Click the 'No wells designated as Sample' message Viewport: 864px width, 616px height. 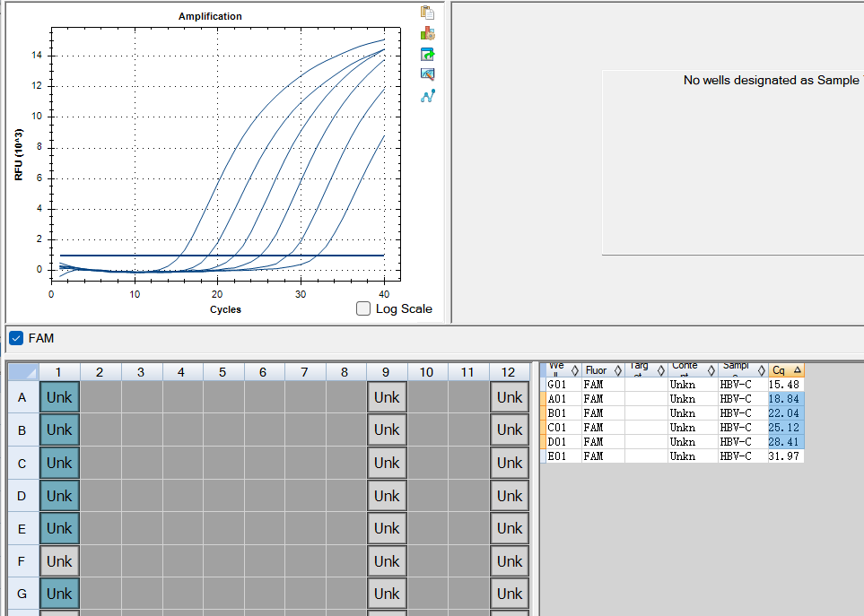point(773,81)
